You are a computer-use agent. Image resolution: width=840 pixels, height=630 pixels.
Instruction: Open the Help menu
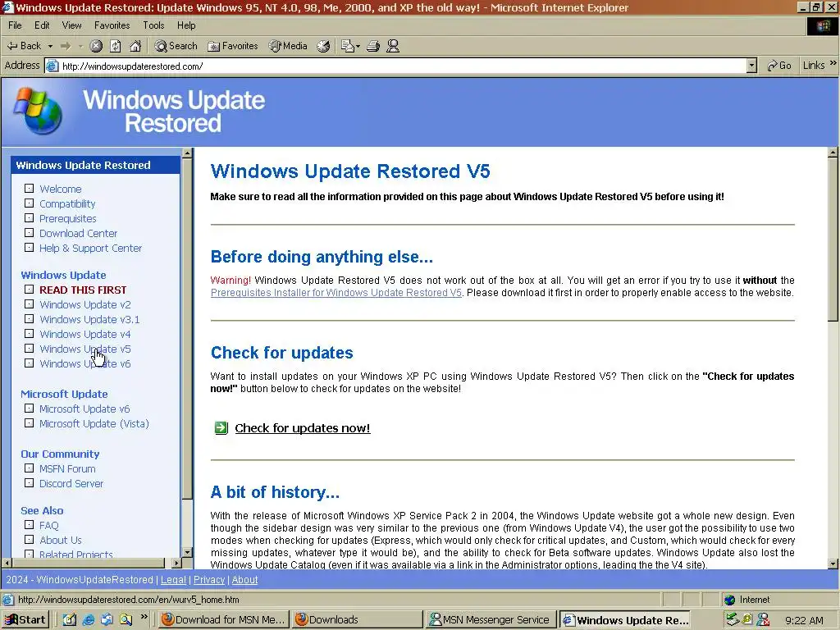pyautogui.click(x=186, y=25)
